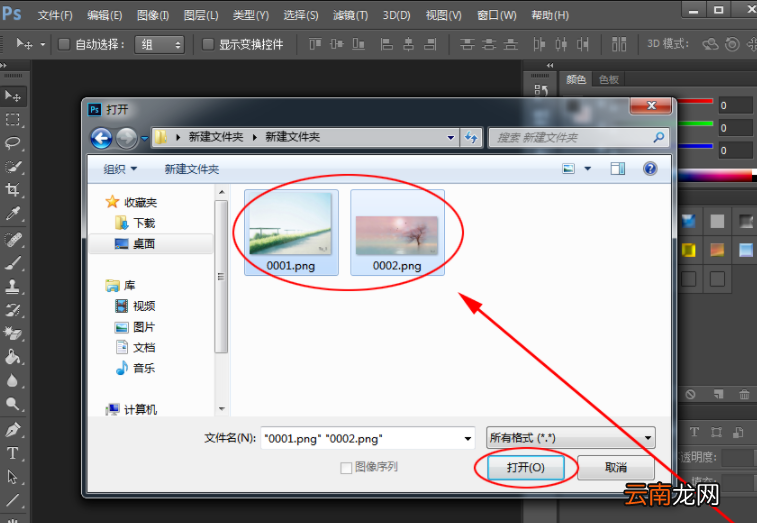Open the 图像(I) menu
757x523 pixels.
tap(153, 15)
